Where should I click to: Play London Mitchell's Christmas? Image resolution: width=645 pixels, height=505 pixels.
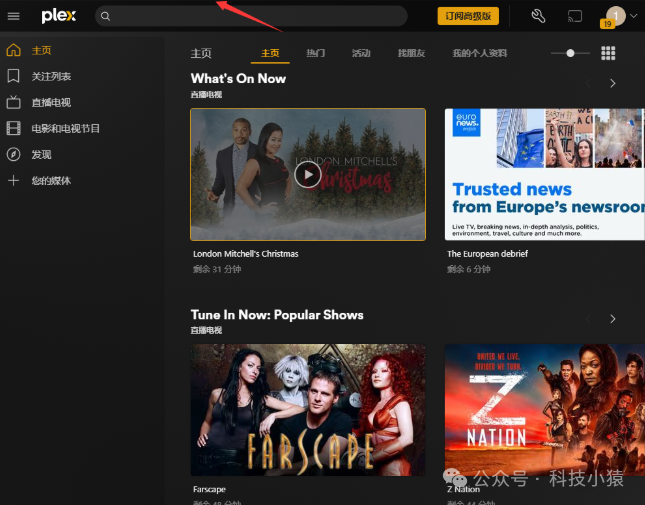coord(308,174)
